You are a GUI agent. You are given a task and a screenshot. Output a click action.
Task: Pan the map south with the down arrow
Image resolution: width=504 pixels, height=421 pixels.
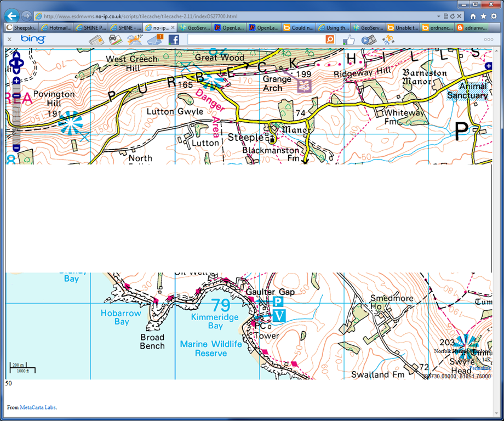(x=16, y=70)
